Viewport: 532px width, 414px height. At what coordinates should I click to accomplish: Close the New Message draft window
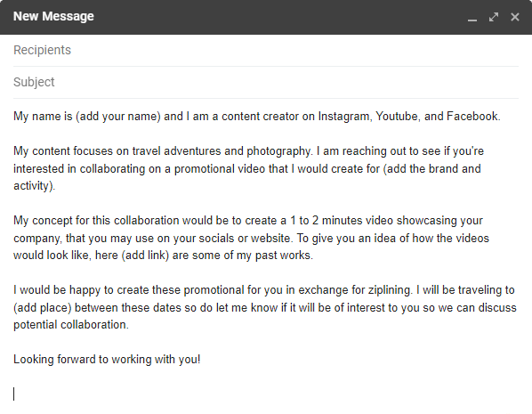coord(515,17)
